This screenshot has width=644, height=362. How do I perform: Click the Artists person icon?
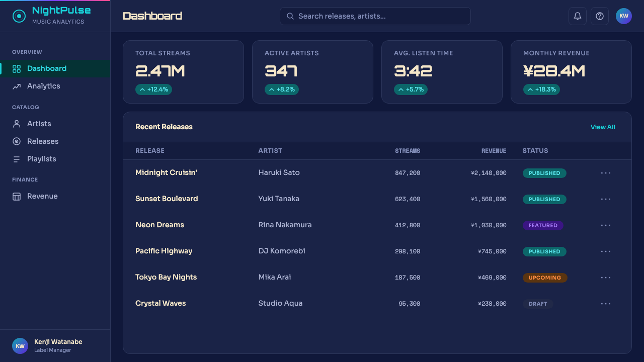[17, 124]
